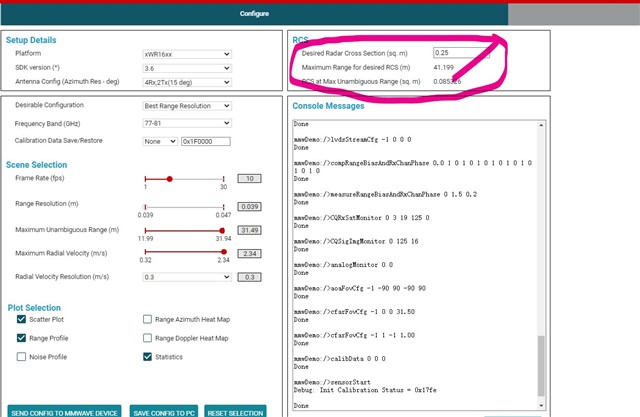Enable the Range Azimuth Heat Map checkbox
The height and width of the screenshot is (417, 640).
(x=147, y=319)
